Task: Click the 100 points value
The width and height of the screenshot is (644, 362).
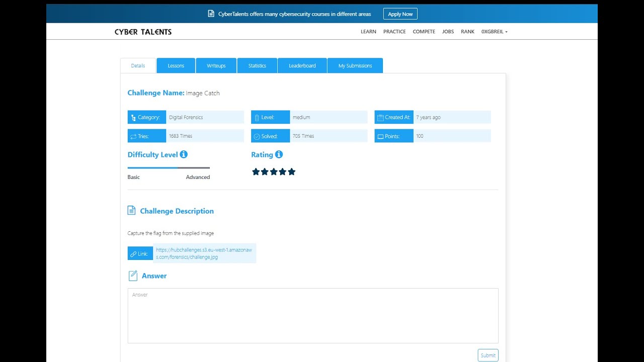Action: click(420, 136)
